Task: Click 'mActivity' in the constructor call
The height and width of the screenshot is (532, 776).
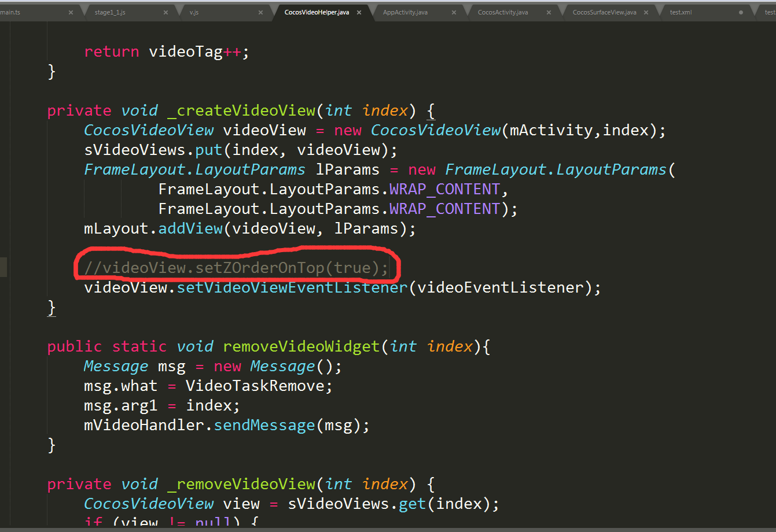Action: click(x=551, y=130)
